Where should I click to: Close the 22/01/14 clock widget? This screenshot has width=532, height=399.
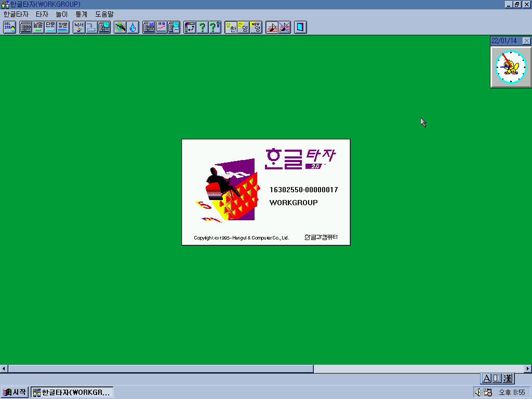tap(526, 41)
